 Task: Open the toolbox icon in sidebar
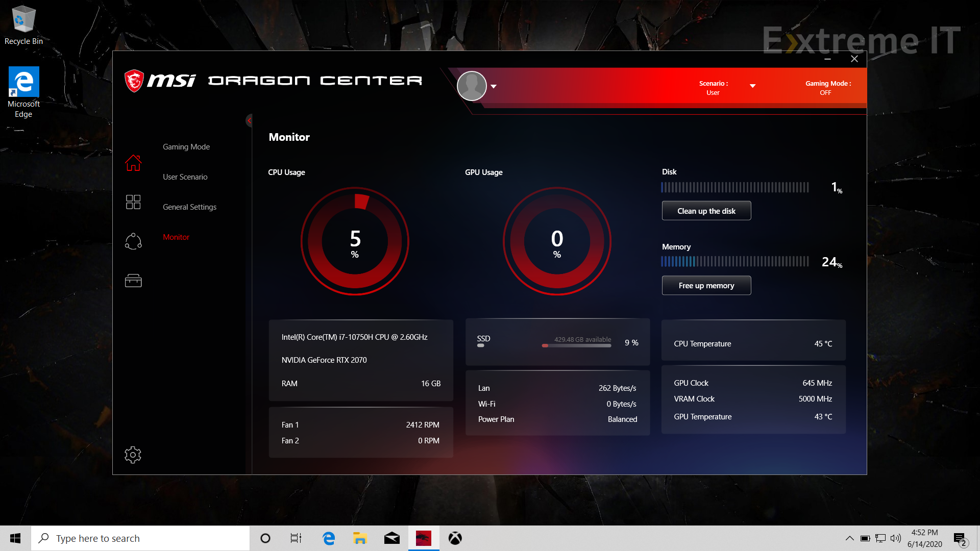pyautogui.click(x=133, y=281)
